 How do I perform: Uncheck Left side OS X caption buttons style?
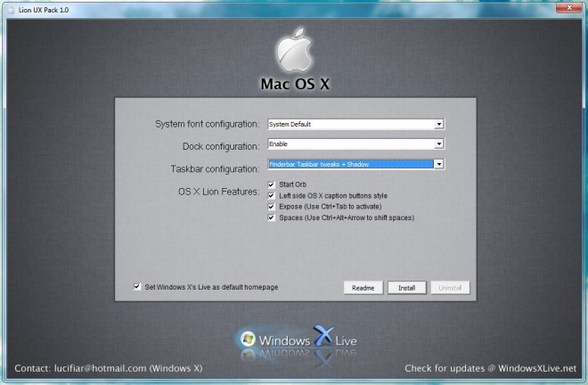(x=271, y=195)
